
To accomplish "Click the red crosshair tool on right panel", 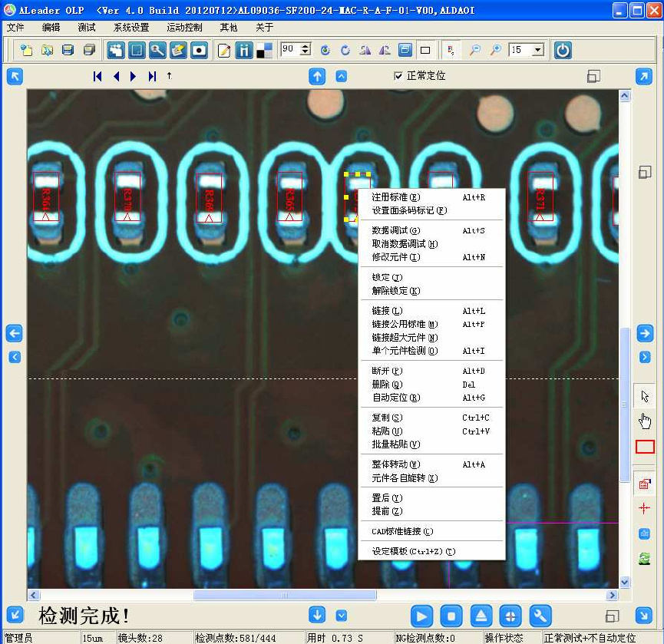I will (644, 508).
